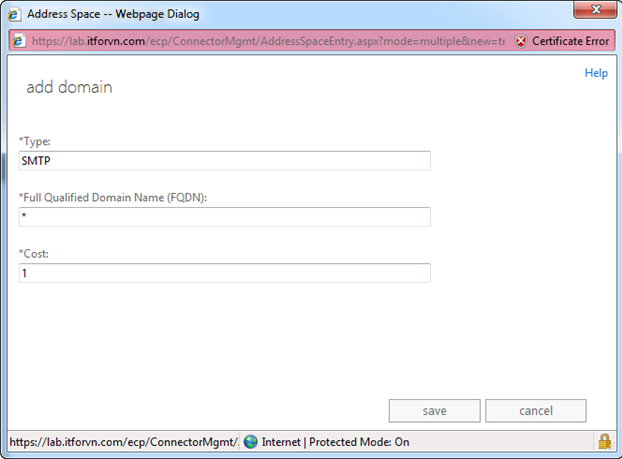Click the Full Qualified Domain Name field
Image resolution: width=622 pixels, height=459 pixels.
(224, 217)
